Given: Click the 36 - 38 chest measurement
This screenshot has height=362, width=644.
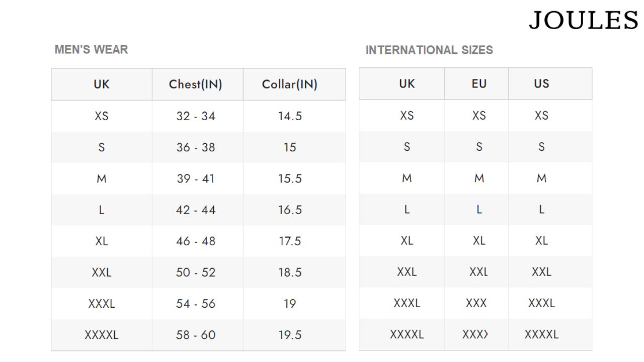Looking at the screenshot, I should click(195, 147).
